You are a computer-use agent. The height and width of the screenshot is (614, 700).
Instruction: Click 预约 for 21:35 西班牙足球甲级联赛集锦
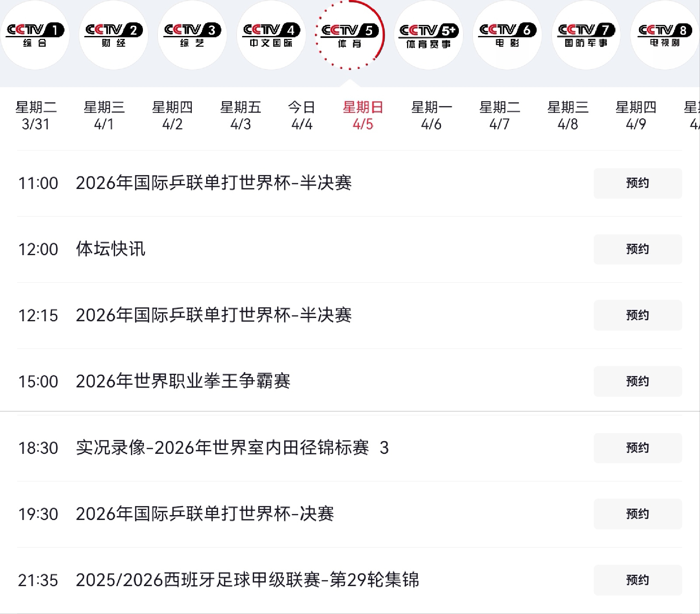coord(637,580)
